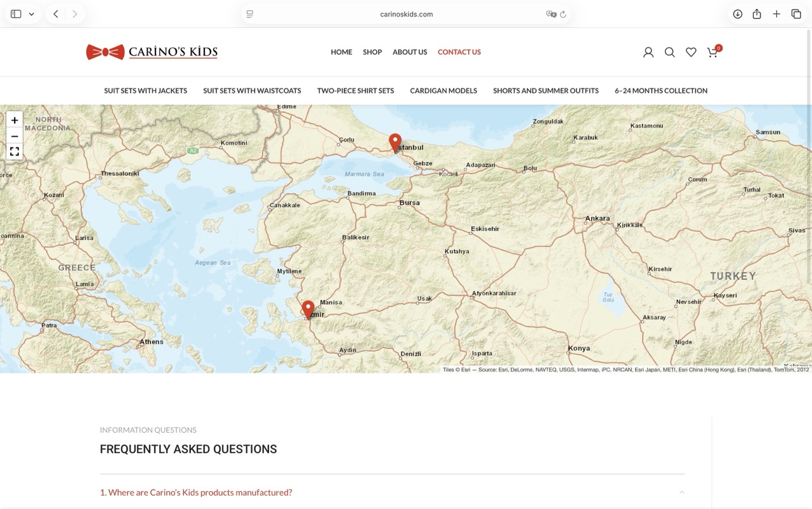Viewport: 812px width, 509px height.
Task: Zoom in on the map
Action: coord(15,120)
